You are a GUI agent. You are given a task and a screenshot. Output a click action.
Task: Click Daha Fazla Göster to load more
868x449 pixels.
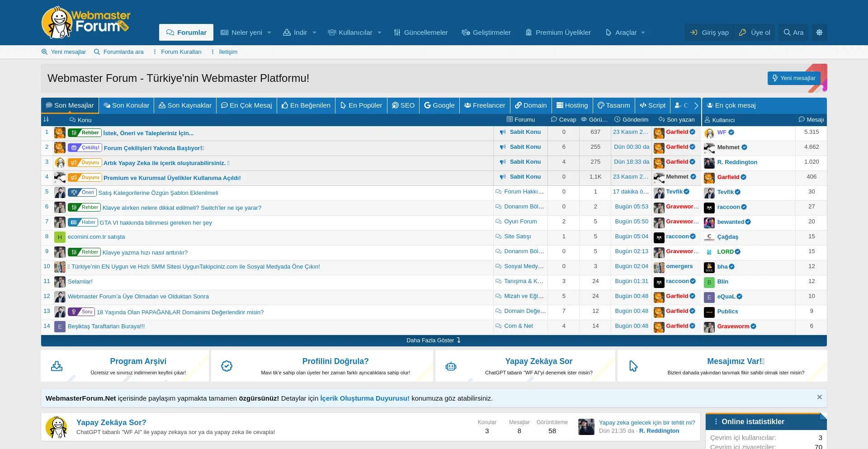point(433,340)
